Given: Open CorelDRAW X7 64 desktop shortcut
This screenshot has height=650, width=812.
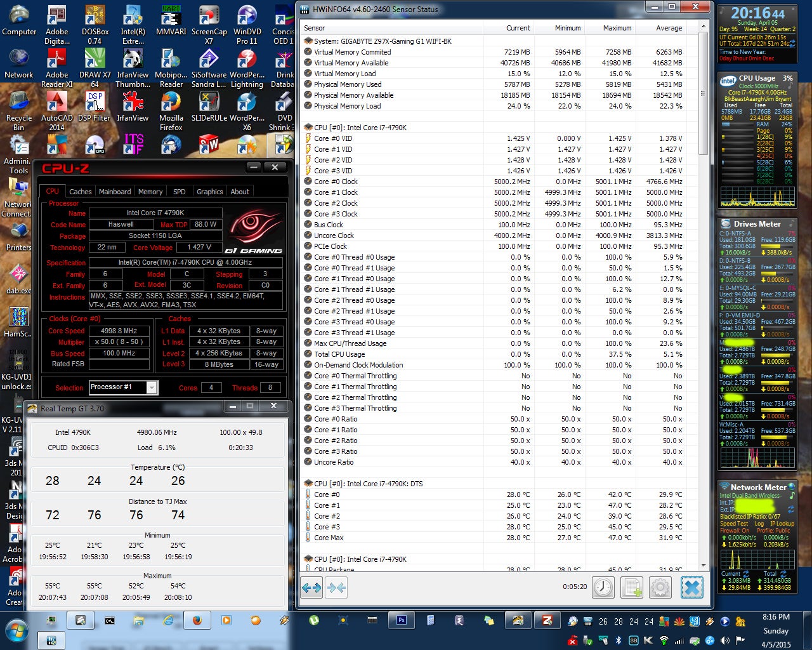Looking at the screenshot, I should pyautogui.click(x=95, y=69).
